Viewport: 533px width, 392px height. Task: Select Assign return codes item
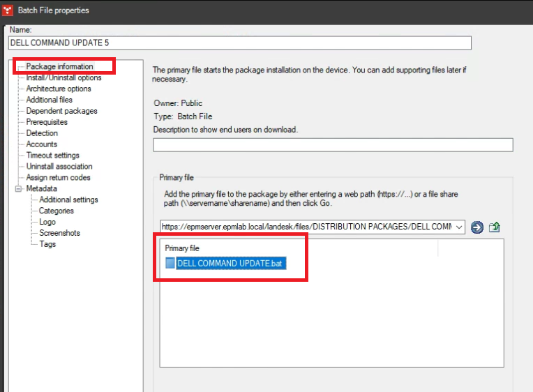[x=58, y=178]
